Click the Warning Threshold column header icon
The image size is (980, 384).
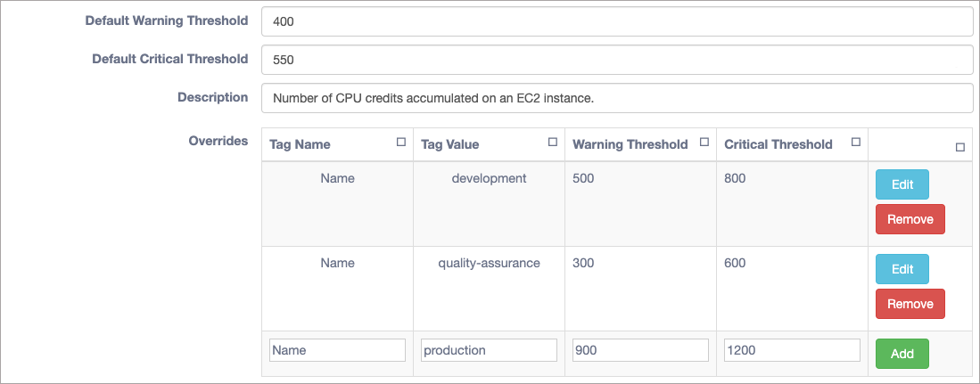click(x=704, y=143)
